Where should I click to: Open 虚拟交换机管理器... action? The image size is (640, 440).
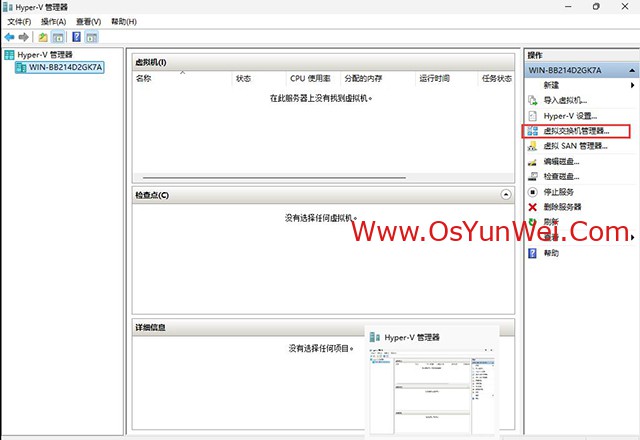576,131
